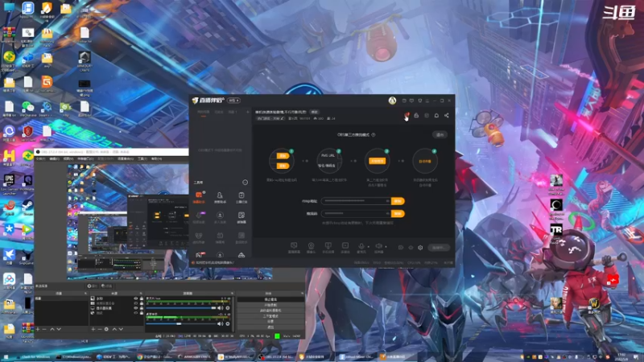Open the notification bell in streaming companion
Screen dimensions: 644x362
pos(436,115)
